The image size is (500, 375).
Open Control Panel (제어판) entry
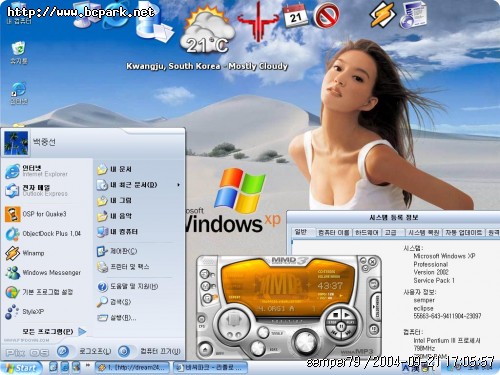point(140,251)
